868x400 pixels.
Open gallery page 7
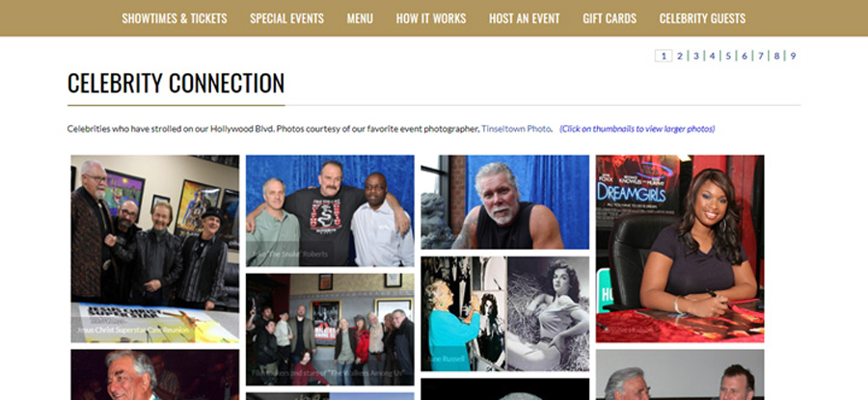click(761, 56)
